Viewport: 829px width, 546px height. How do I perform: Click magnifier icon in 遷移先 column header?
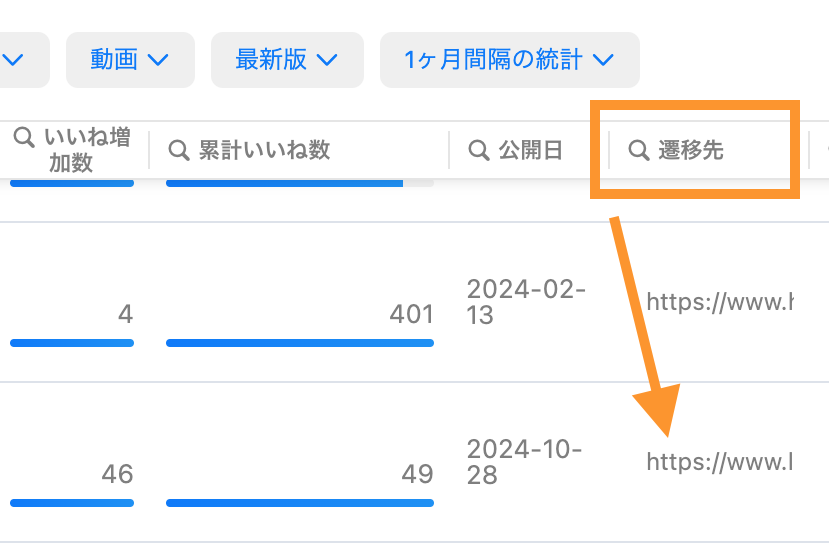pyautogui.click(x=639, y=151)
